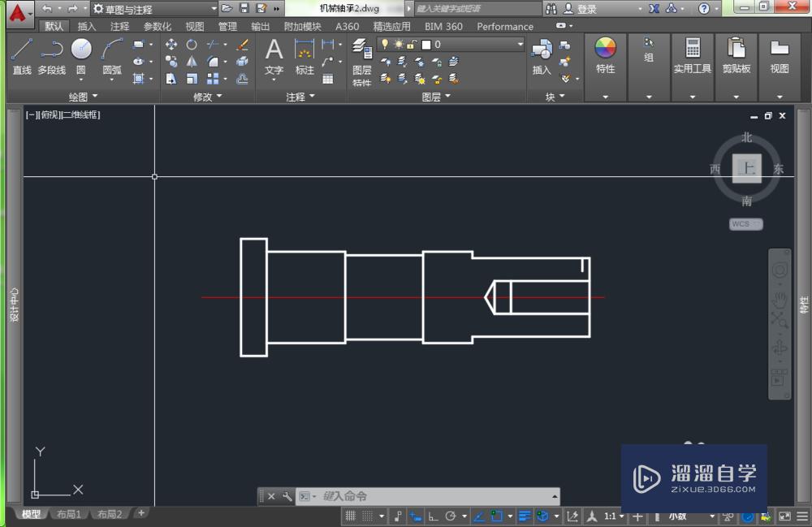The width and height of the screenshot is (812, 527).
Task: Open the Clipboard (剪贴板) panel
Action: [736, 55]
